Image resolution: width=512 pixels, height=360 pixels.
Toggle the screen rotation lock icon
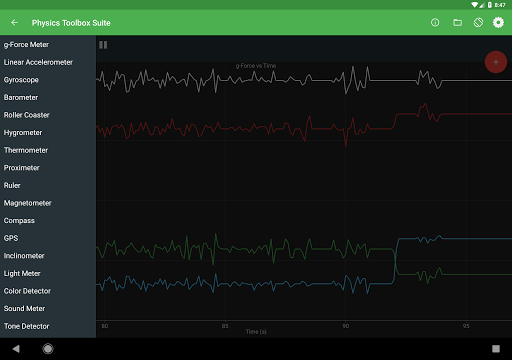point(478,23)
